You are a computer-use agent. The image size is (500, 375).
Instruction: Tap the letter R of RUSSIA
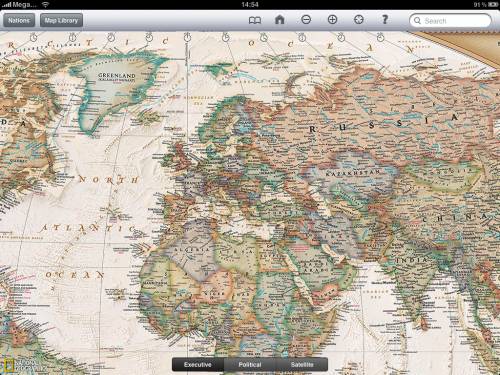[x=312, y=129]
